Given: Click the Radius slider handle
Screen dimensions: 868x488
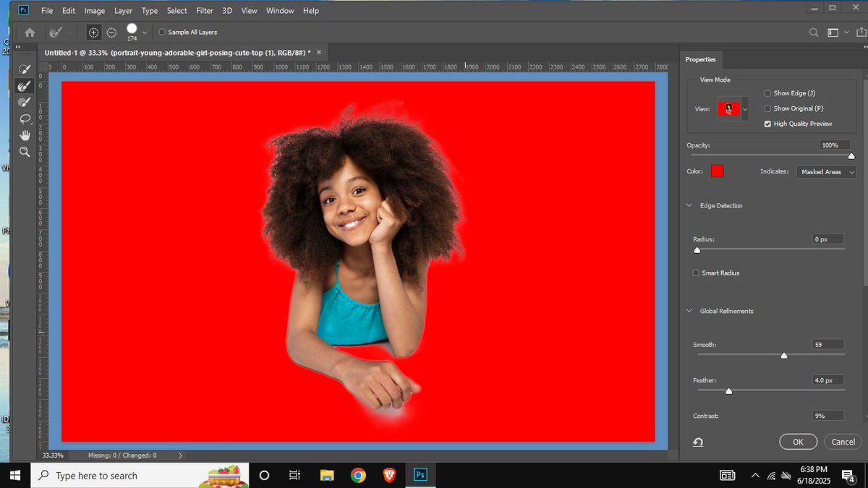Looking at the screenshot, I should (x=697, y=250).
